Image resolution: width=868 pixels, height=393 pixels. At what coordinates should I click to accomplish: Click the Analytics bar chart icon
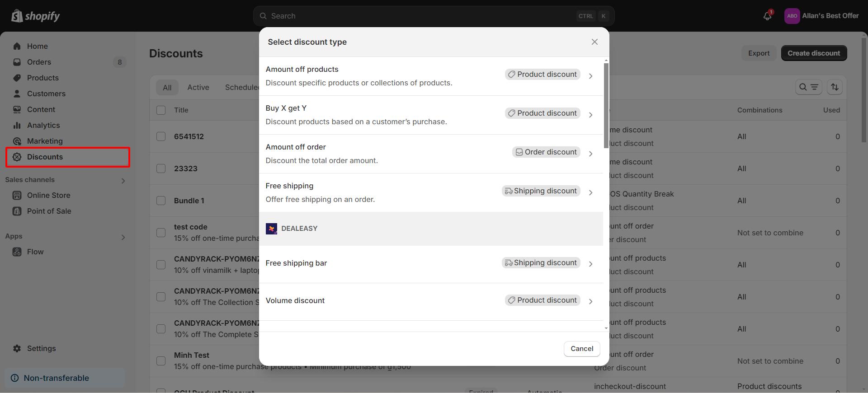point(17,125)
